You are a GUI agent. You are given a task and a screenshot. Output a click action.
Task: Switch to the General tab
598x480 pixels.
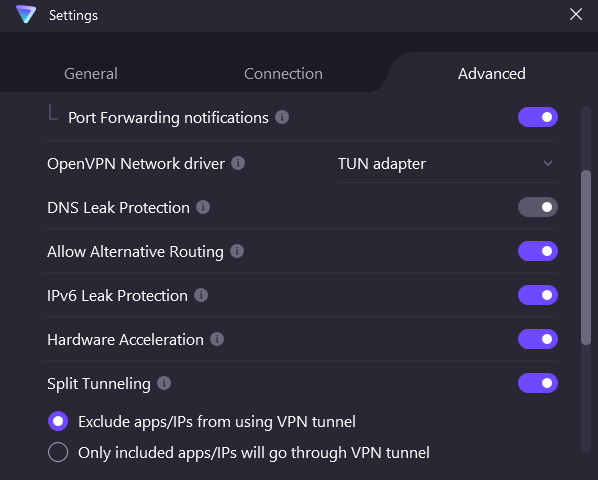click(x=91, y=74)
